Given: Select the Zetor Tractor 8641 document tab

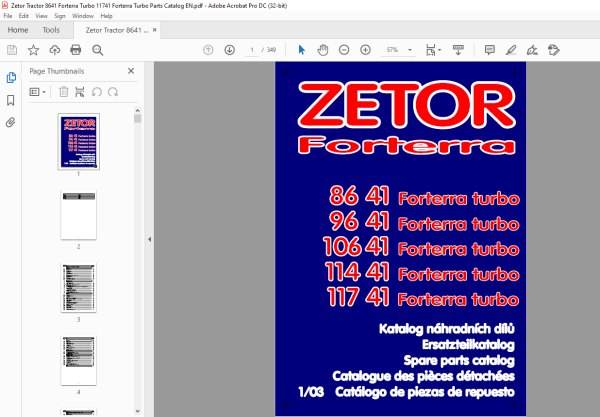Looking at the screenshot, I should tap(117, 30).
